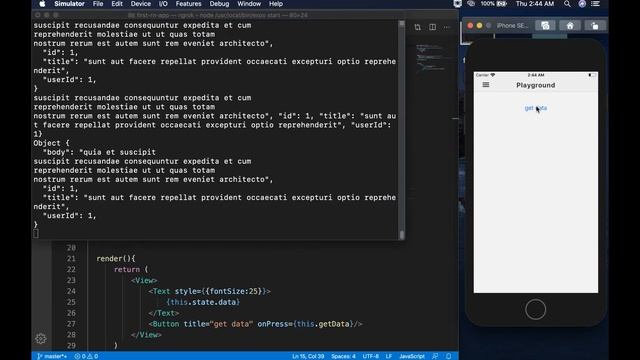Open the Debug menu

[219, 4]
